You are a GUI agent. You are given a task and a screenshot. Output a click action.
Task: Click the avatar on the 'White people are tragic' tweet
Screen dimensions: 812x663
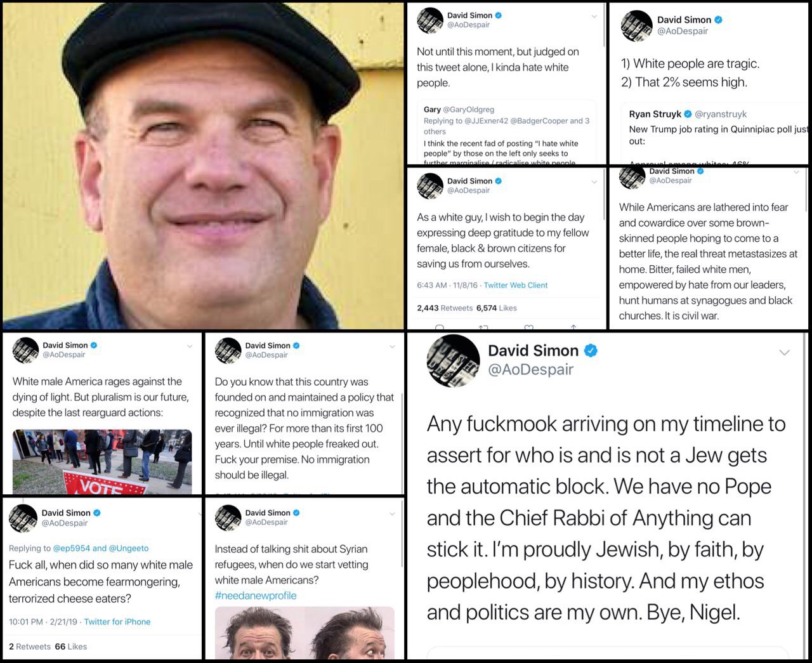pyautogui.click(x=636, y=25)
